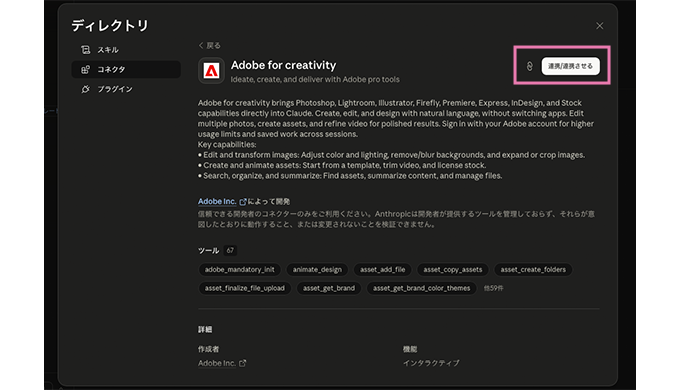Select the asset_finalize_file_upload tool chip
Image resolution: width=680 pixels, height=390 pixels.
tap(245, 288)
